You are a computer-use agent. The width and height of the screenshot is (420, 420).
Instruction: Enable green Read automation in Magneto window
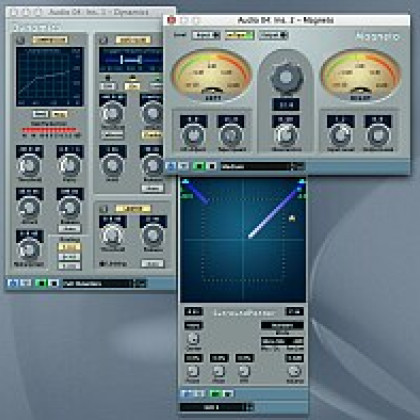[x=199, y=166]
